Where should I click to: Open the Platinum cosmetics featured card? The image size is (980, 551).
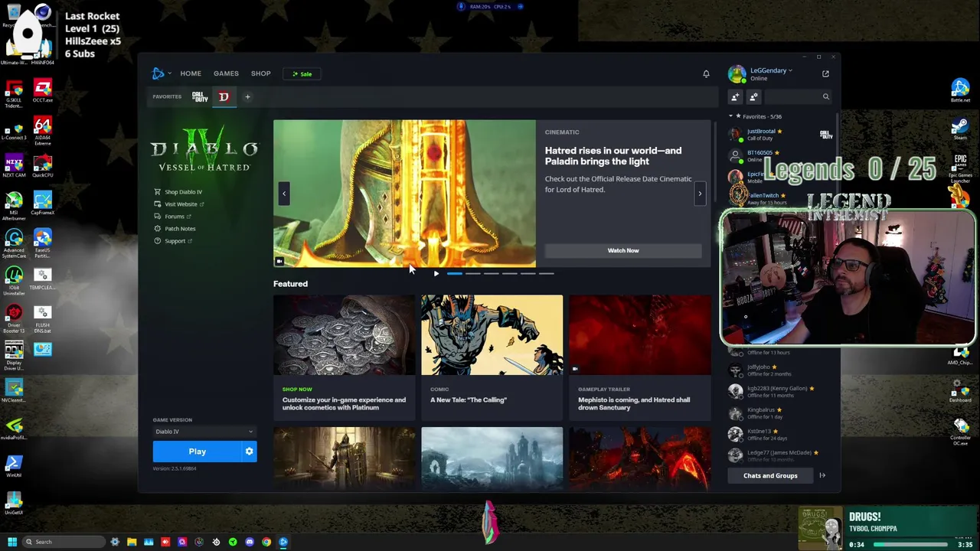[345, 357]
